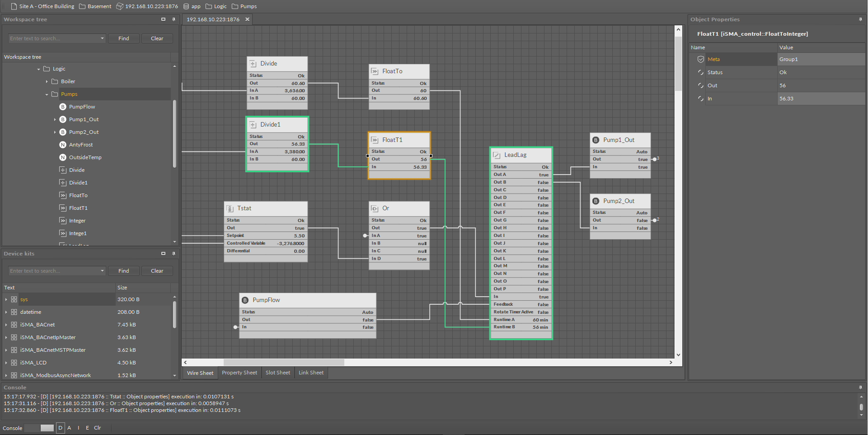The width and height of the screenshot is (868, 435).
Task: Click Find in the Workspace tree panel
Action: point(123,38)
